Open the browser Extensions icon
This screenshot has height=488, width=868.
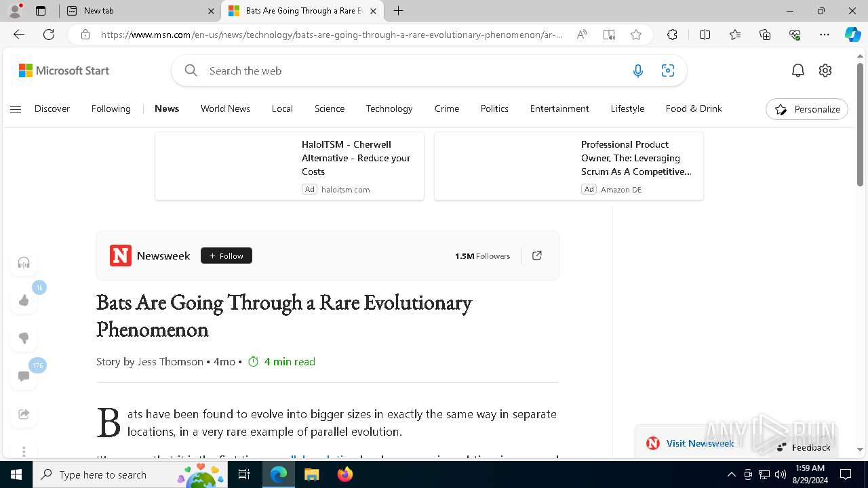coord(672,35)
